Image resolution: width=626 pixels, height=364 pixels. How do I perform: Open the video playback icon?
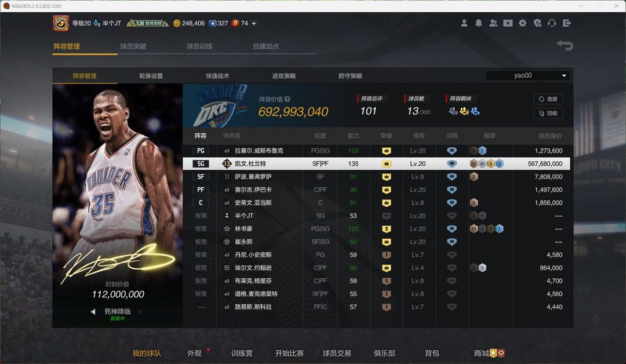pos(508,23)
